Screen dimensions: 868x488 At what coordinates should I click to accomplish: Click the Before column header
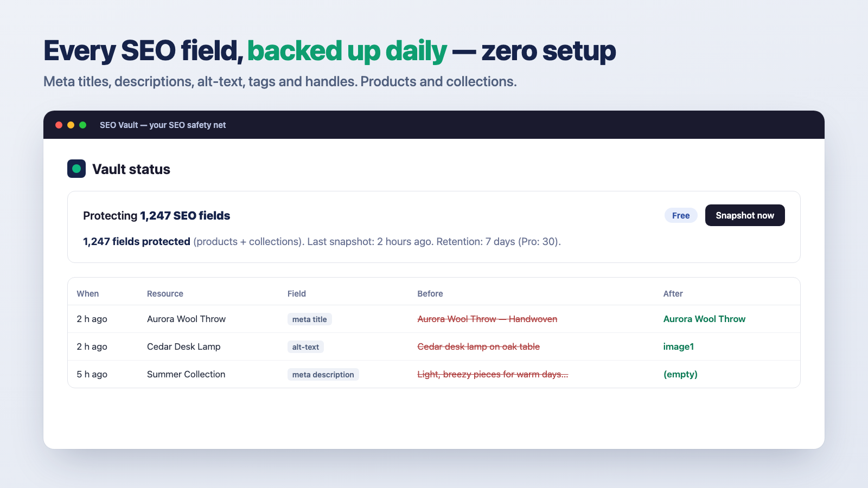click(430, 293)
